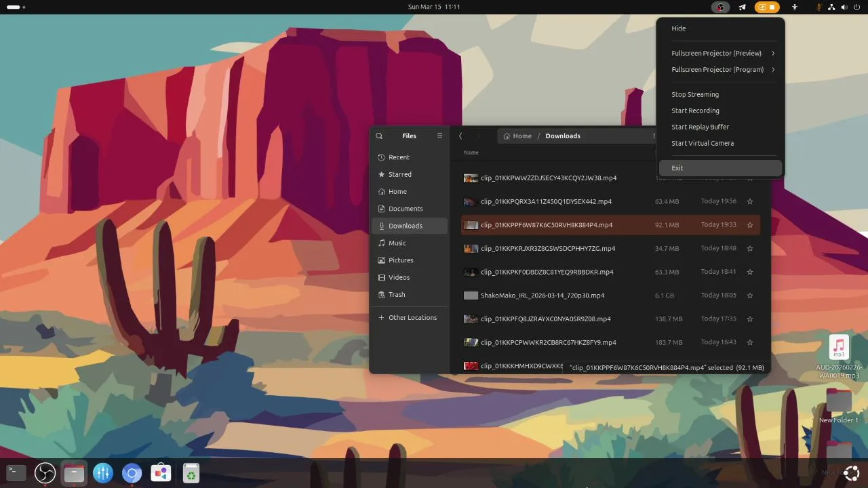Click Exit in the OBS tray menu

click(721, 168)
